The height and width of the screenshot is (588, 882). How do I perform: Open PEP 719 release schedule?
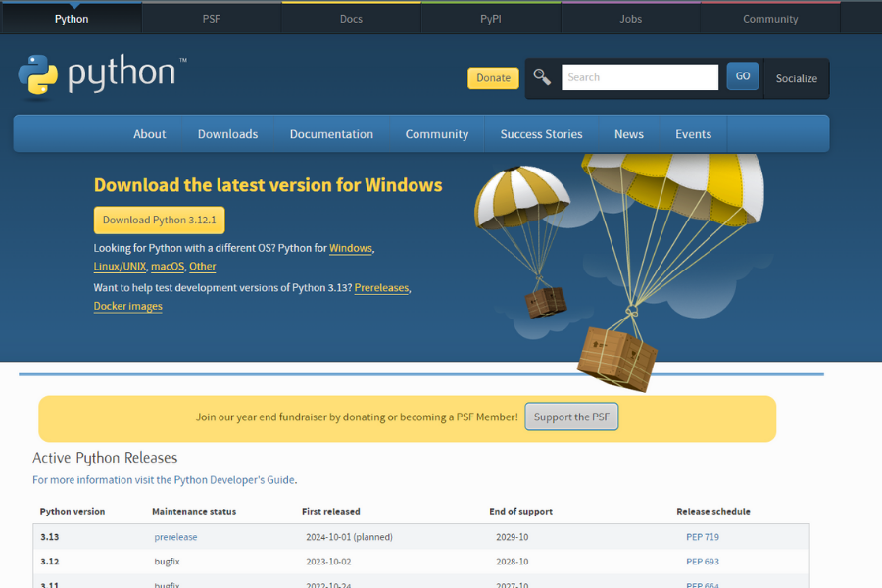point(703,537)
